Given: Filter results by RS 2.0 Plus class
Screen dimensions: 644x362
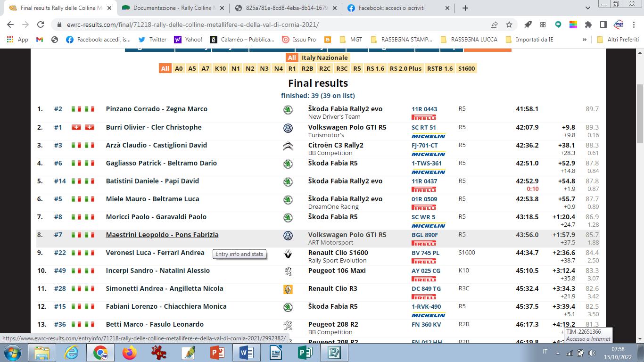Looking at the screenshot, I should point(405,68).
